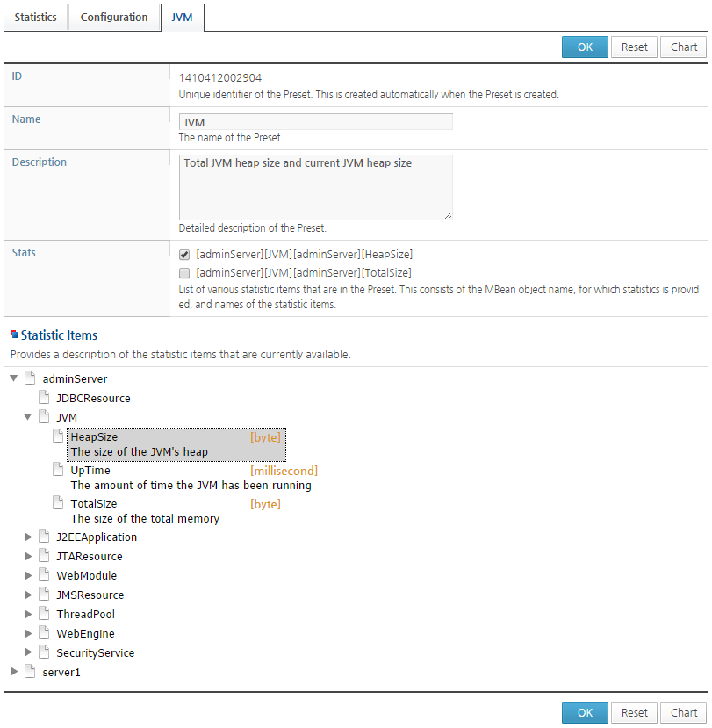
Task: Expand the J2EEApplication tree node
Action: (28, 537)
